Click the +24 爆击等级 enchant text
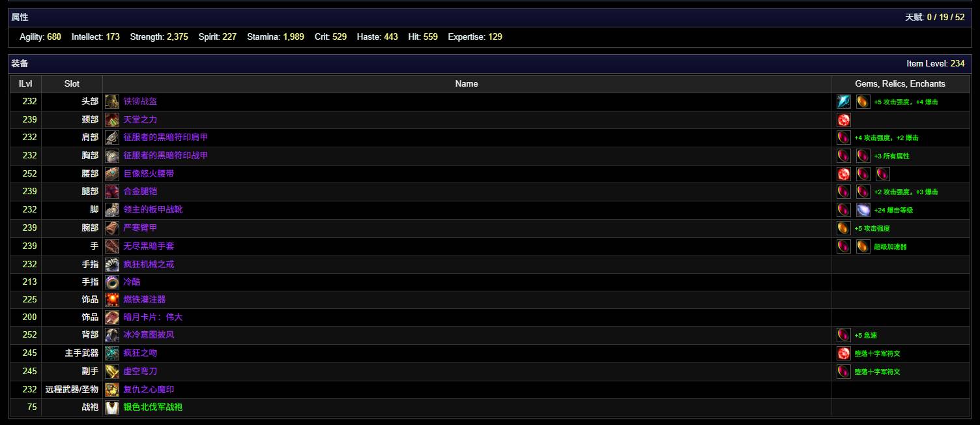Image resolution: width=980 pixels, height=425 pixels. pyautogui.click(x=893, y=210)
